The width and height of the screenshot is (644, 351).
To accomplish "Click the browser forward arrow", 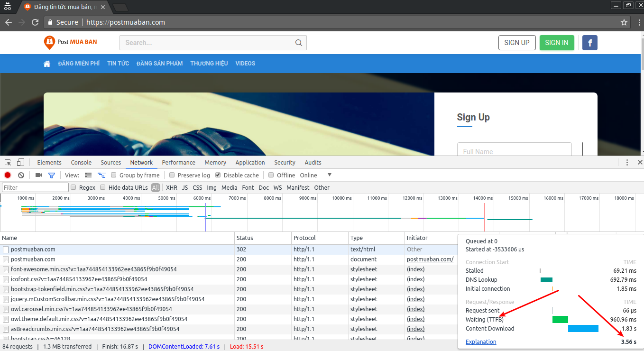I will pos(22,22).
